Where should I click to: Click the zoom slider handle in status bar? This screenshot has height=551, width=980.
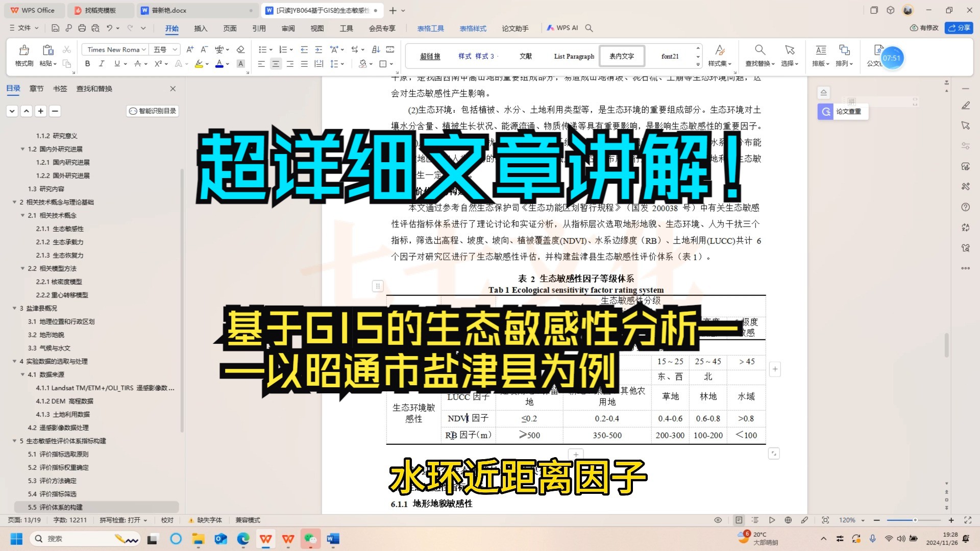coord(915,520)
